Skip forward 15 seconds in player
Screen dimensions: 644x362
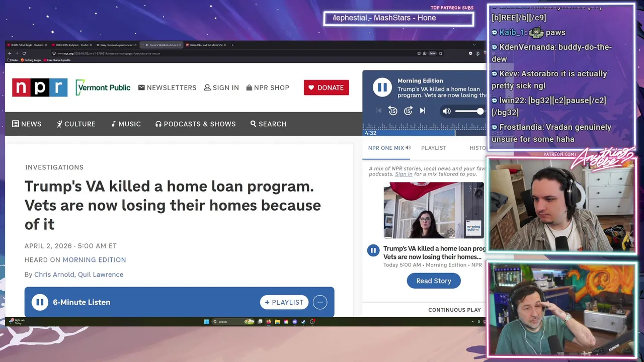click(409, 111)
